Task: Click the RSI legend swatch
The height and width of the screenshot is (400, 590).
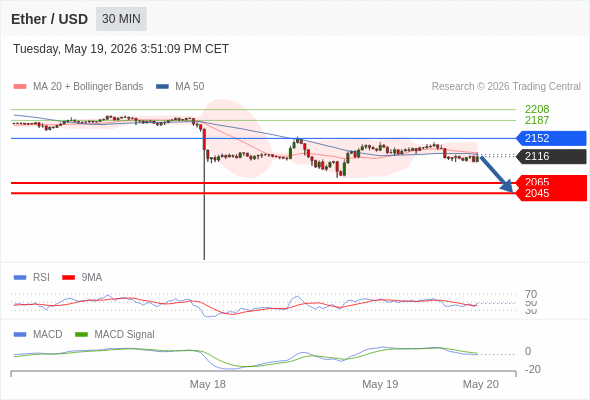Action: click(x=20, y=278)
